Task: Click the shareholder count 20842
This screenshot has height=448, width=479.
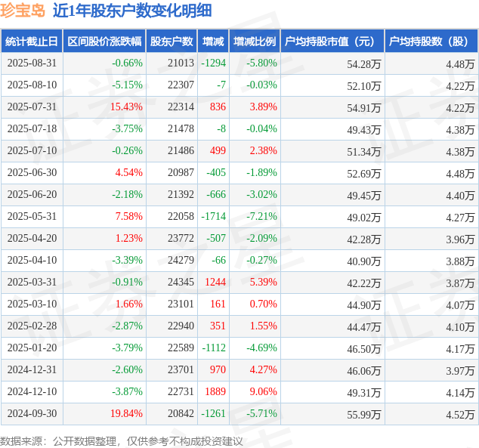Action: click(181, 413)
